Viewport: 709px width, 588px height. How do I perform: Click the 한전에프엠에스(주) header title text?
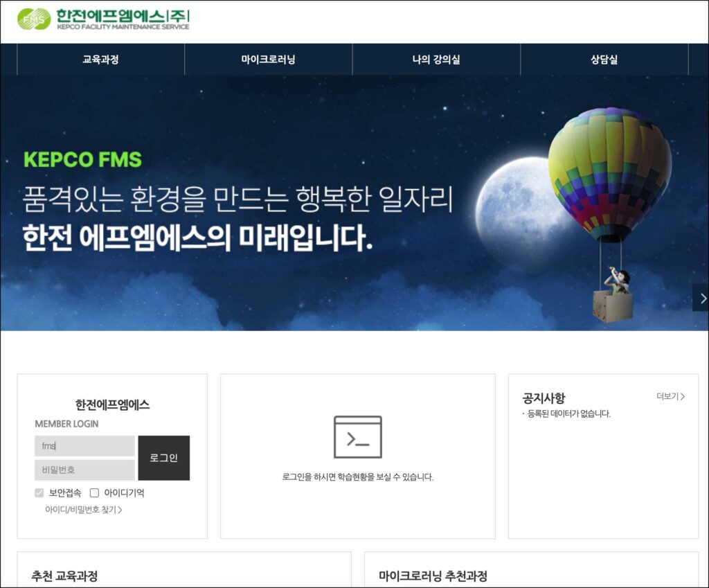point(123,17)
